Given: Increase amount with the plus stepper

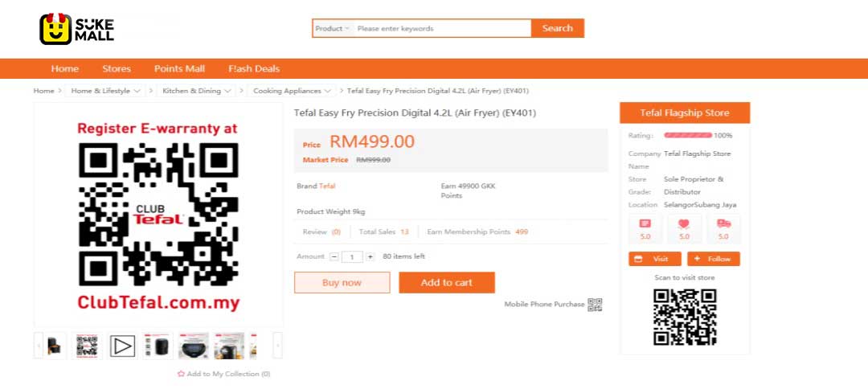Looking at the screenshot, I should coord(371,257).
